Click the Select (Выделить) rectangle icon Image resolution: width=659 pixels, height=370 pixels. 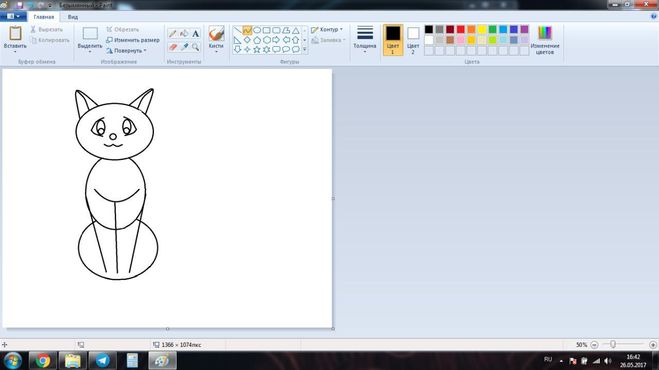[x=90, y=34]
